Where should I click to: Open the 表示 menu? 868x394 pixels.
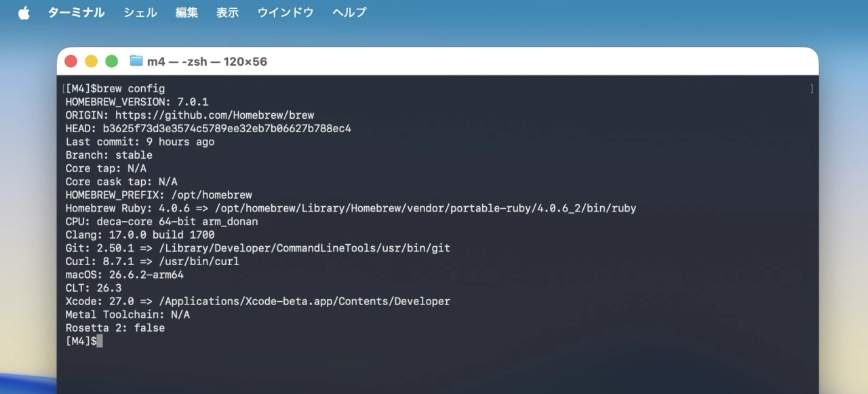[x=227, y=12]
